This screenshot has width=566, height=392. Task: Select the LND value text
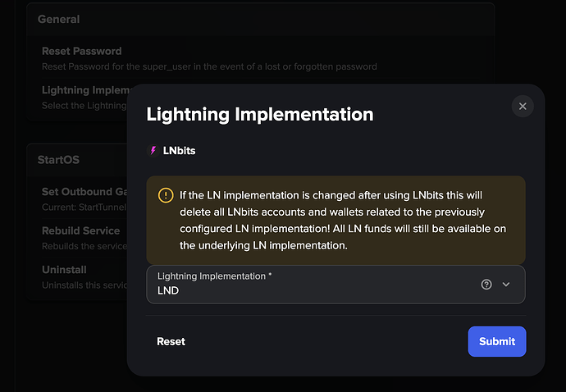pyautogui.click(x=168, y=290)
